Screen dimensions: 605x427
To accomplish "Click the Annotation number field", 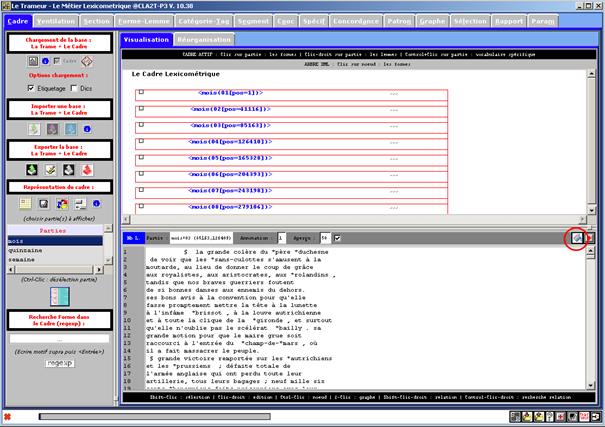I will tap(281, 238).
